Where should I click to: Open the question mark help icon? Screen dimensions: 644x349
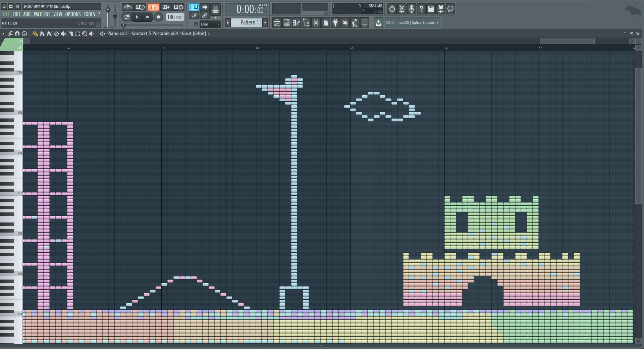click(421, 9)
